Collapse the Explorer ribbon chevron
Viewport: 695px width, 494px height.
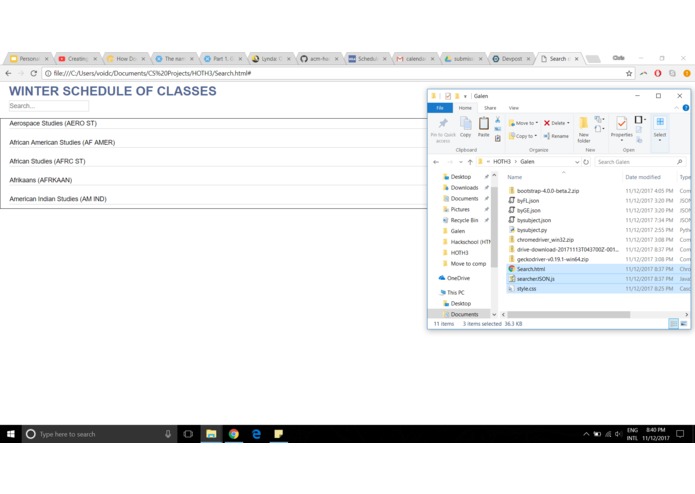click(676, 108)
